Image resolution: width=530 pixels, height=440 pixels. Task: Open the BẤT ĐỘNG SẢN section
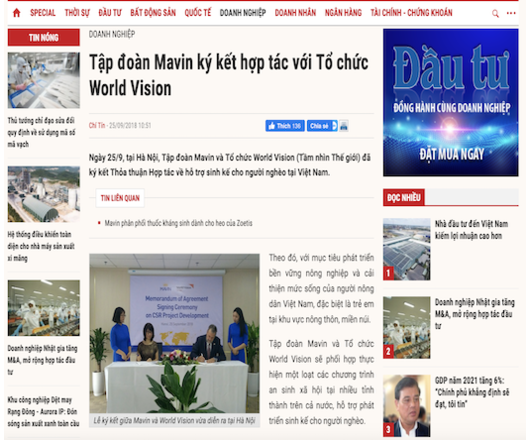click(x=153, y=13)
